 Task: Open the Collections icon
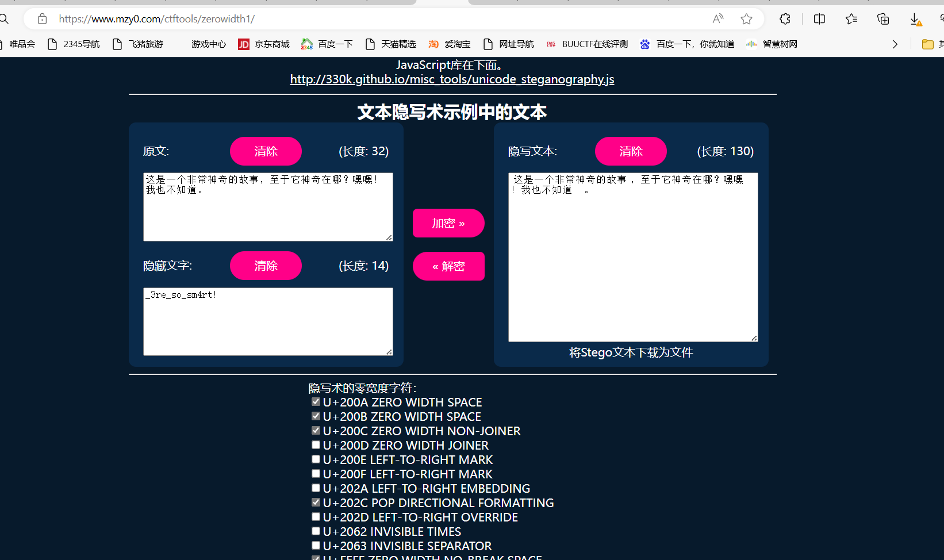(x=883, y=19)
